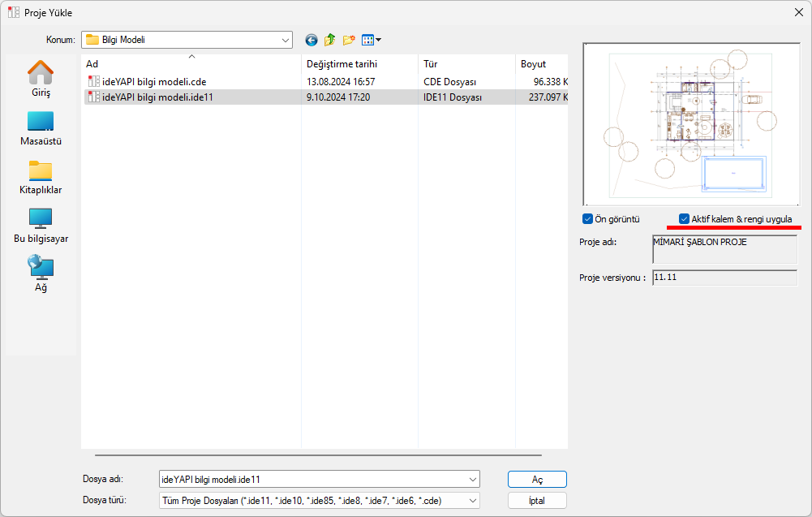Sort files by the Ad column header
The width and height of the screenshot is (812, 517).
191,64
